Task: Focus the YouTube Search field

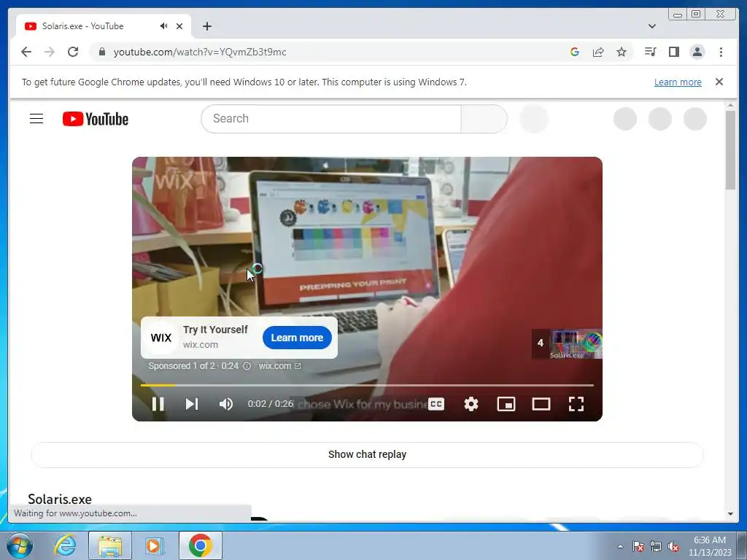Action: [x=331, y=119]
